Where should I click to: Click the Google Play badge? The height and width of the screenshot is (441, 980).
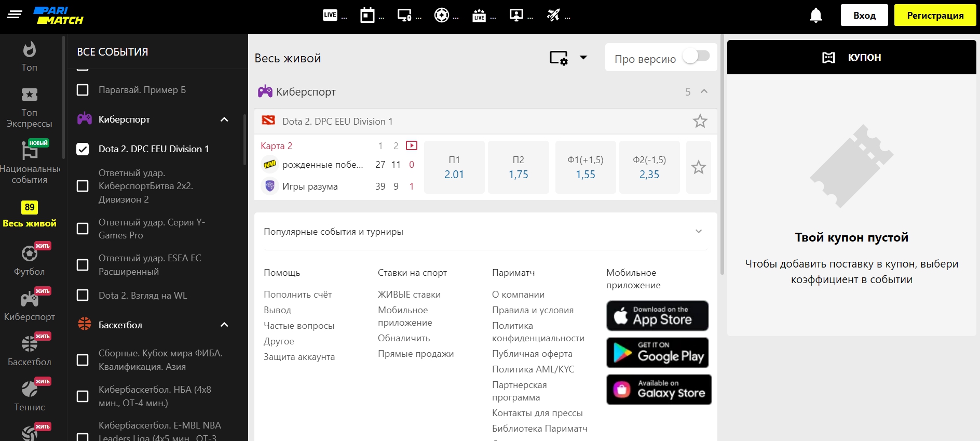pos(657,353)
